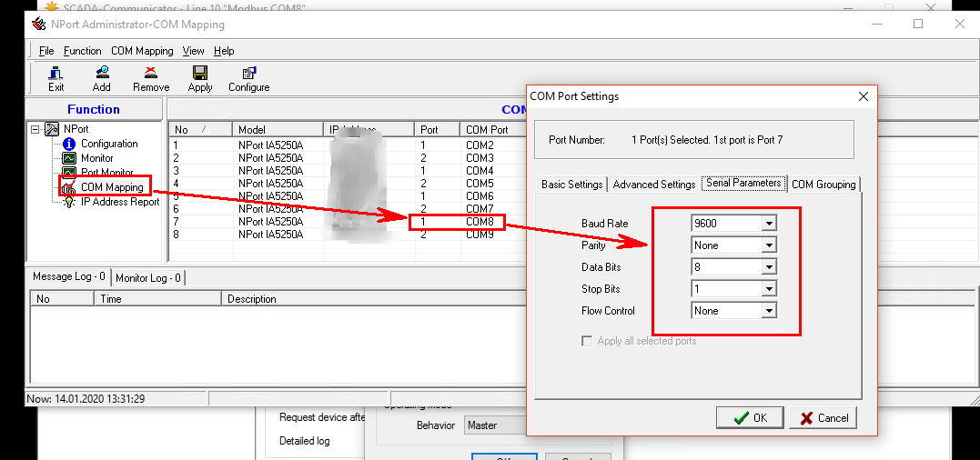Viewport: 980px width, 460px height.
Task: Select the row with COM9
Action: tap(347, 234)
